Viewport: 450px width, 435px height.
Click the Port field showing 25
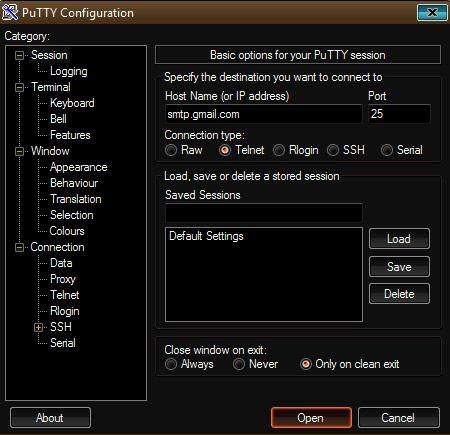click(399, 114)
